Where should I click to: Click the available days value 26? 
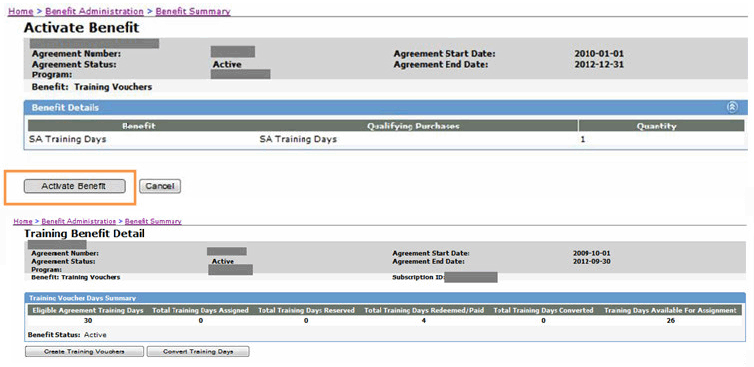(671, 320)
